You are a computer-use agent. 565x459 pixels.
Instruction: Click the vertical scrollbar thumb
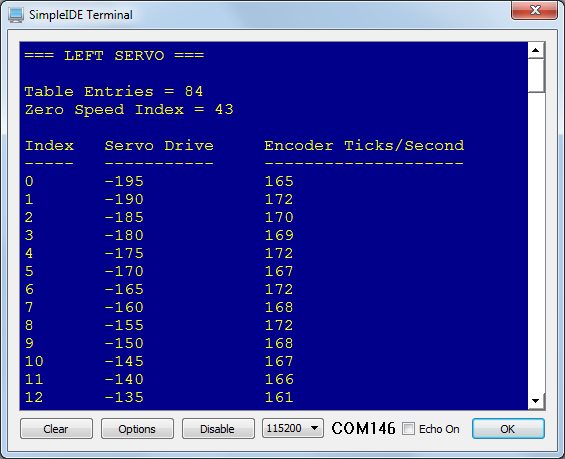(536, 76)
